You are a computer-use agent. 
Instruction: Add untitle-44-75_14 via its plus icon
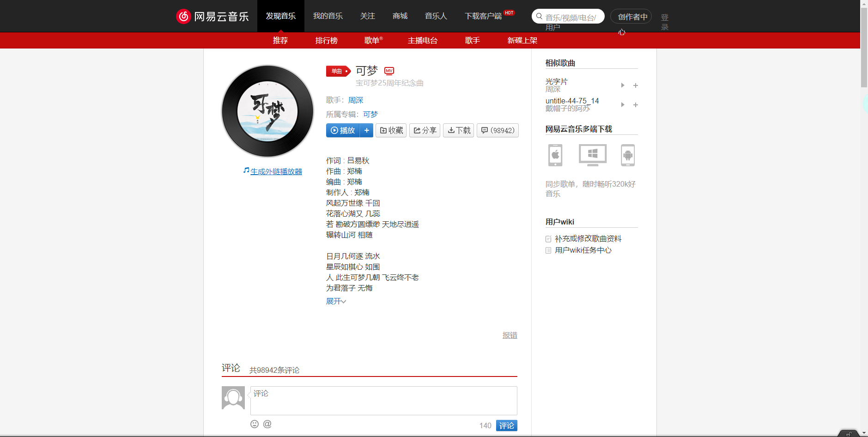click(635, 105)
